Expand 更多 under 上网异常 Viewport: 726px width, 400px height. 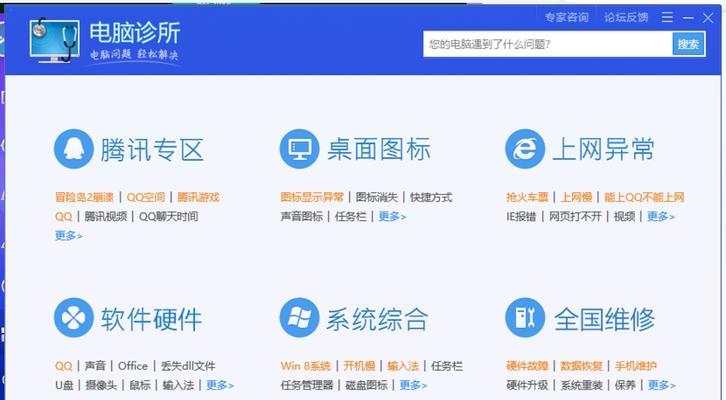click(661, 216)
